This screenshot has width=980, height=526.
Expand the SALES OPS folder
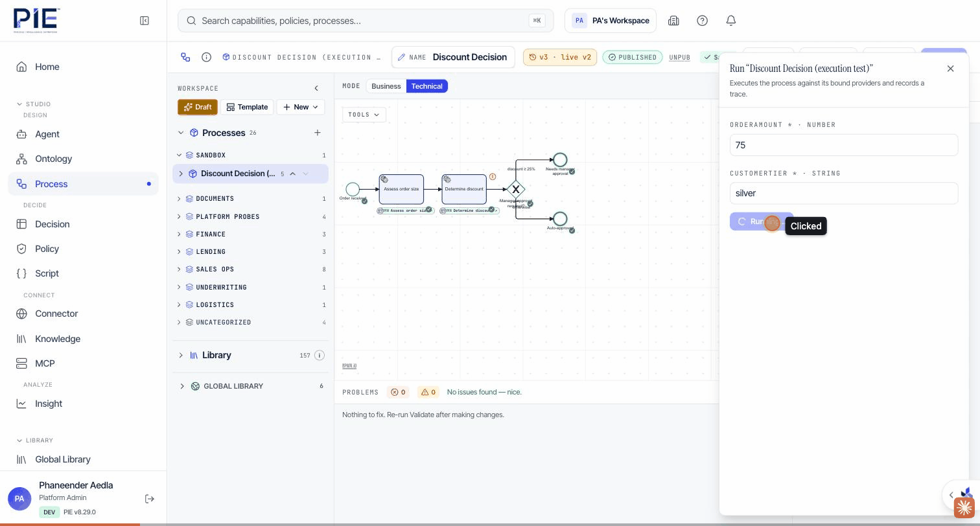(x=180, y=269)
